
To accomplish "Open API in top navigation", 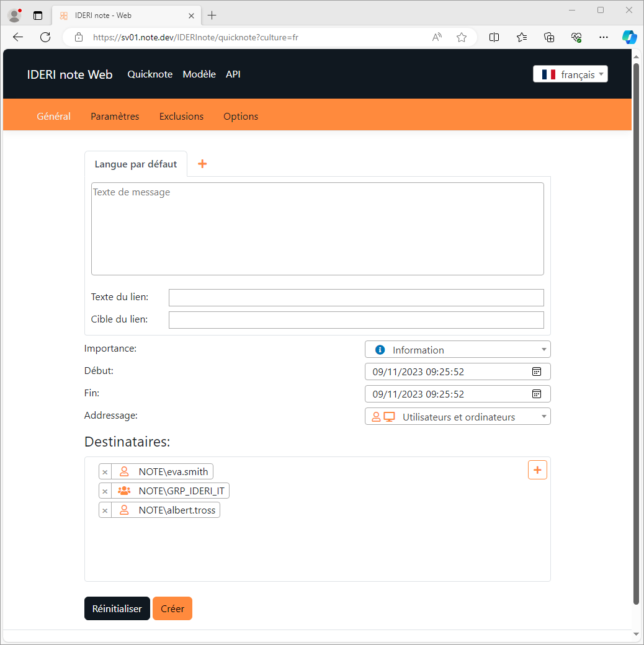I will click(x=233, y=74).
